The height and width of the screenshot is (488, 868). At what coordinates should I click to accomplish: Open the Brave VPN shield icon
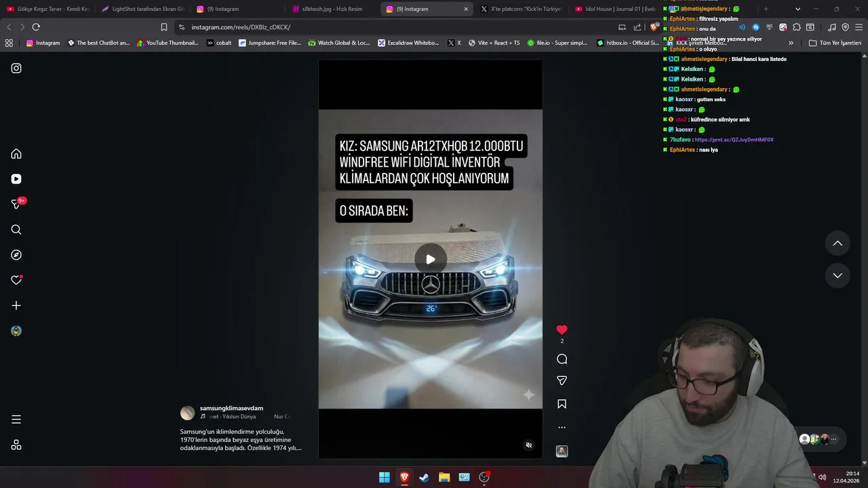(x=845, y=27)
